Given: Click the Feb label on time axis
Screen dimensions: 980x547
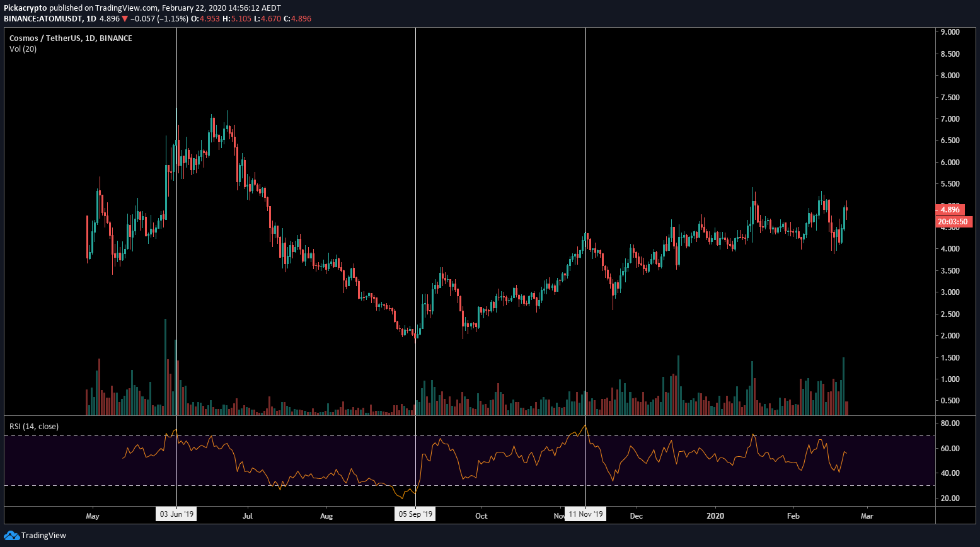Looking at the screenshot, I should click(x=793, y=516).
